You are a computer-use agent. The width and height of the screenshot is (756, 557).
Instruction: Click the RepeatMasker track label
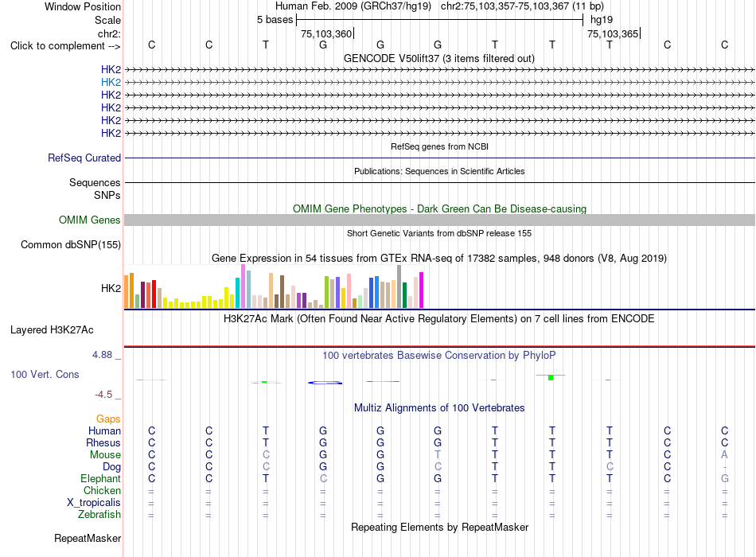88,538
